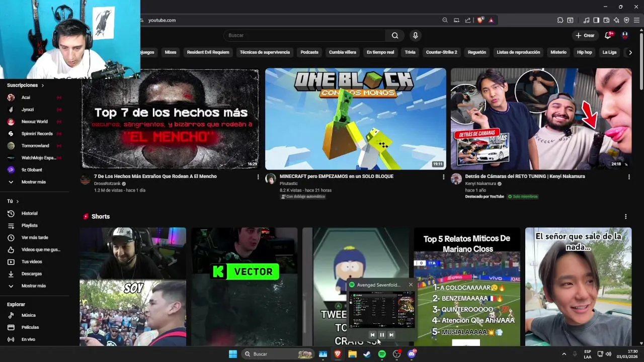Click the share page icon in address bar

468,20
